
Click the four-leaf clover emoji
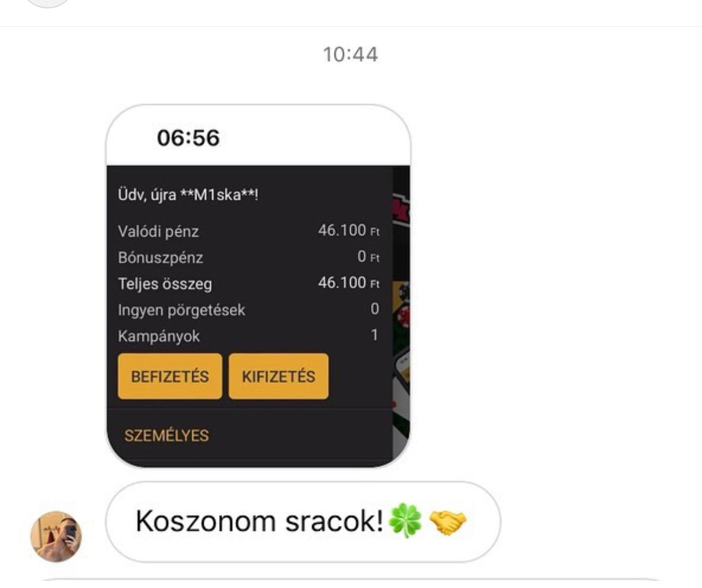tap(405, 521)
